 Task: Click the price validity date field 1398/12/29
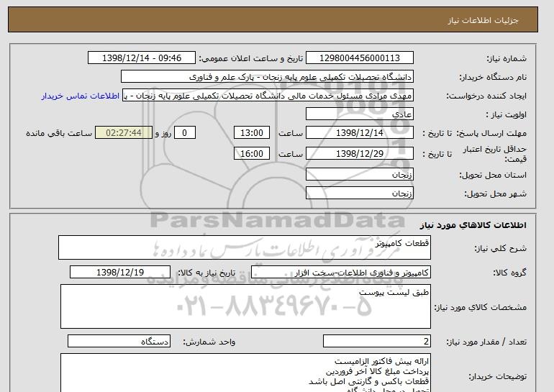(360, 154)
